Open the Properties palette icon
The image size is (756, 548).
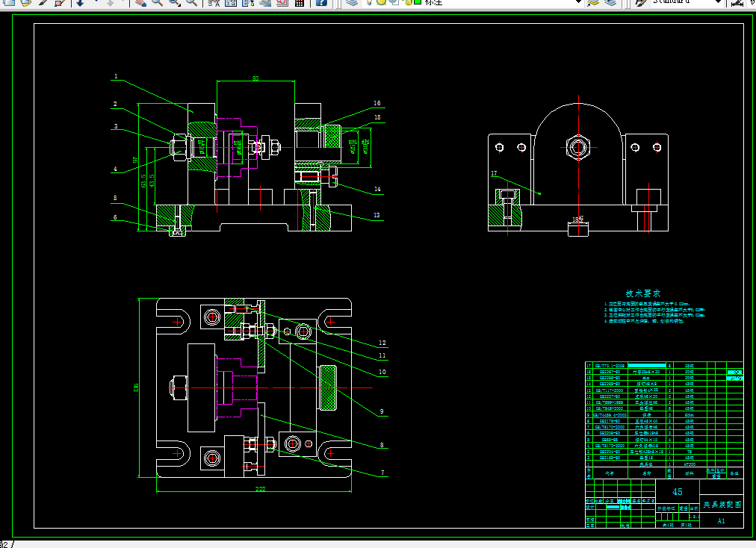[x=214, y=2]
